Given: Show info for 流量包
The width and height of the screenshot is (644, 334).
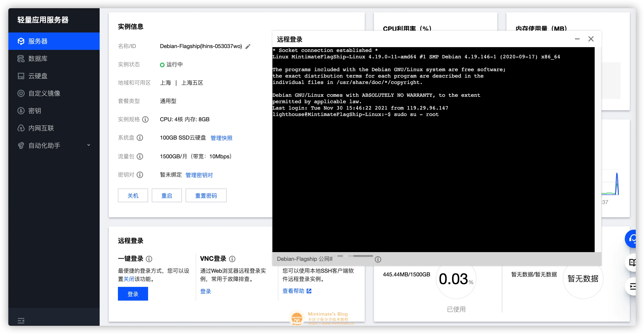Looking at the screenshot, I should coord(140,156).
